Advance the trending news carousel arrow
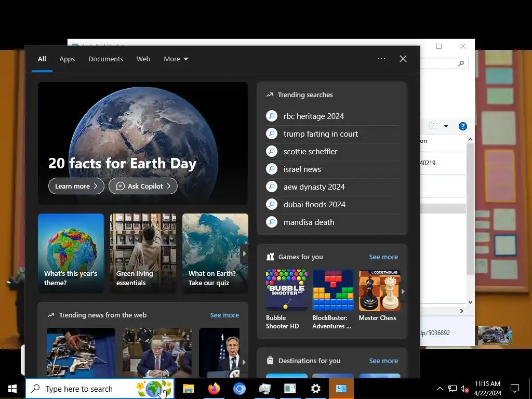Image resolution: width=532 pixels, height=399 pixels. pos(244,362)
